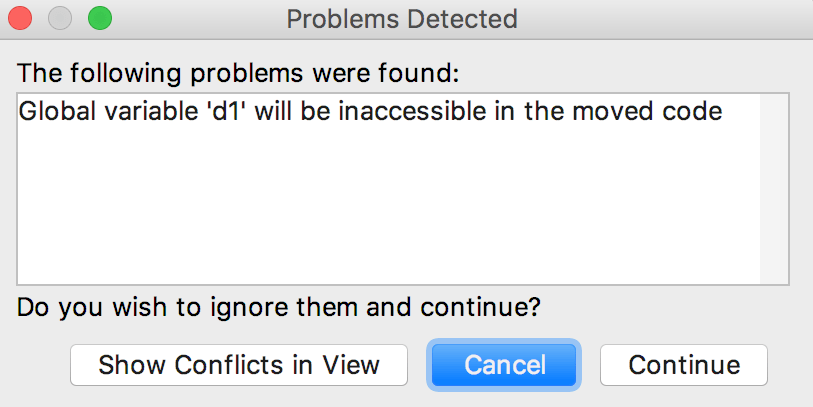Screen dimensions: 813x407
Task: Click the 'Do you wish to ignore them' question text
Action: pyautogui.click(x=279, y=305)
